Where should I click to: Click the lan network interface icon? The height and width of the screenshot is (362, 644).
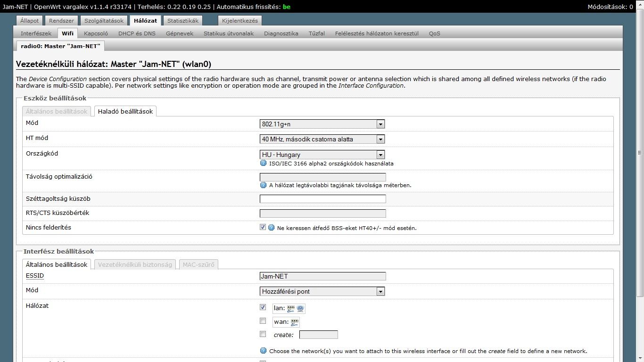[291, 308]
